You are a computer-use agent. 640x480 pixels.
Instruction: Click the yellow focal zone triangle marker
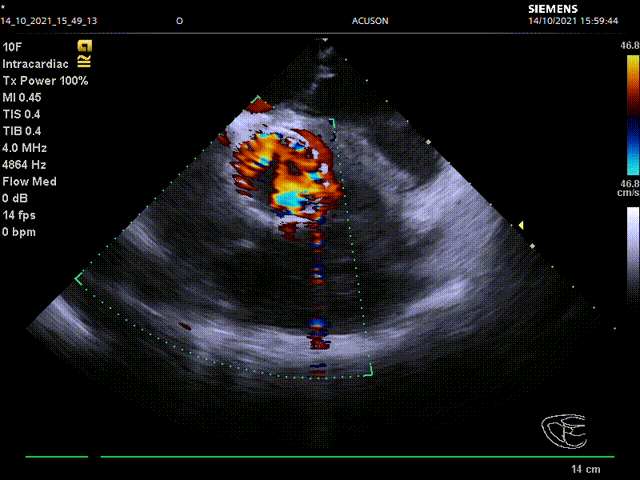coord(520,225)
